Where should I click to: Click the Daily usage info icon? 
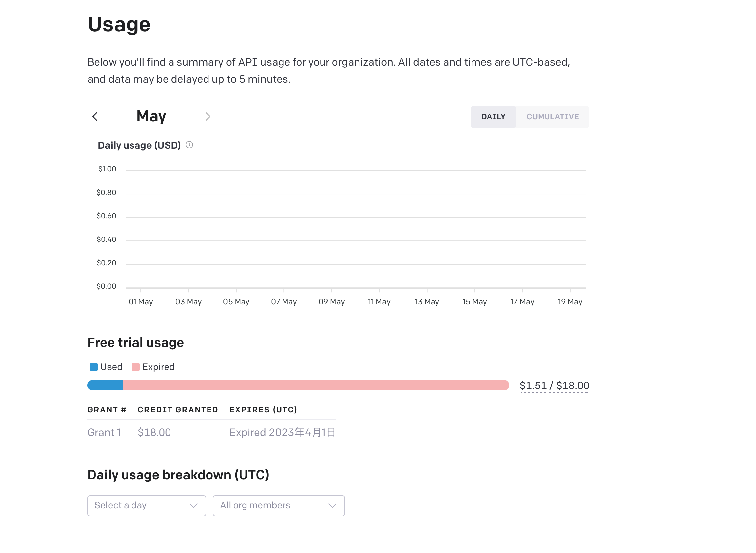(x=189, y=145)
